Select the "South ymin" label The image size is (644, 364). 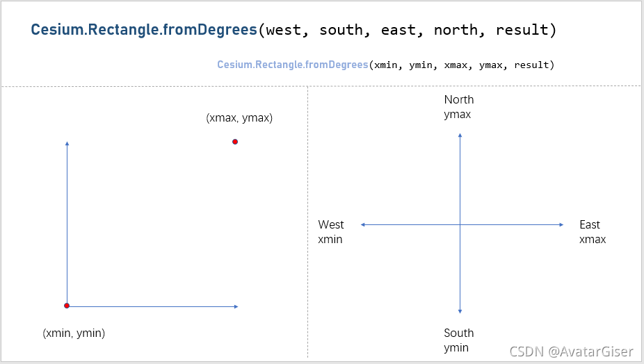tap(458, 340)
